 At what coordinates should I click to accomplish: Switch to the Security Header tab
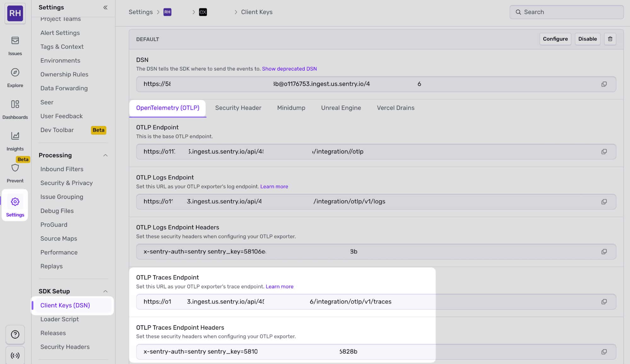pos(238,108)
